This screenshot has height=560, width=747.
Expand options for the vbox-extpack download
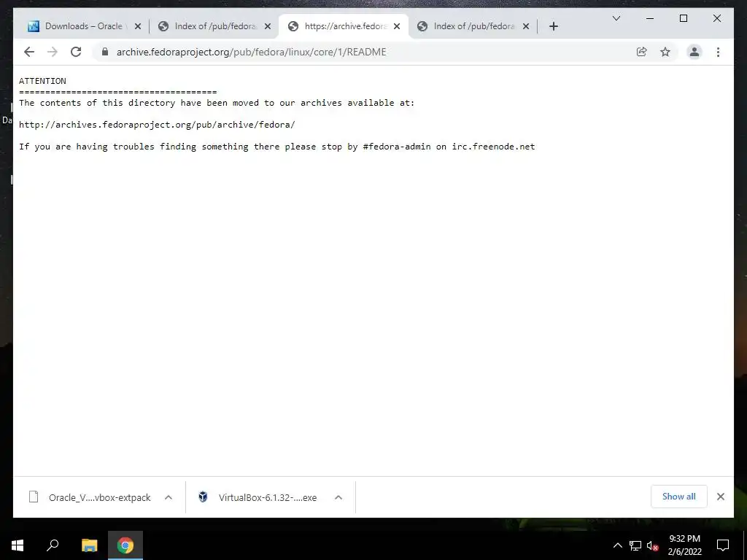169,497
